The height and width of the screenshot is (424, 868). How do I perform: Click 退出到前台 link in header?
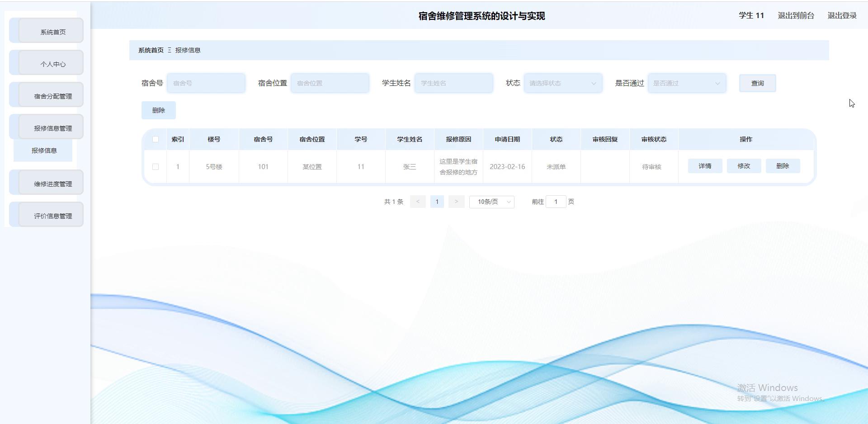click(796, 15)
